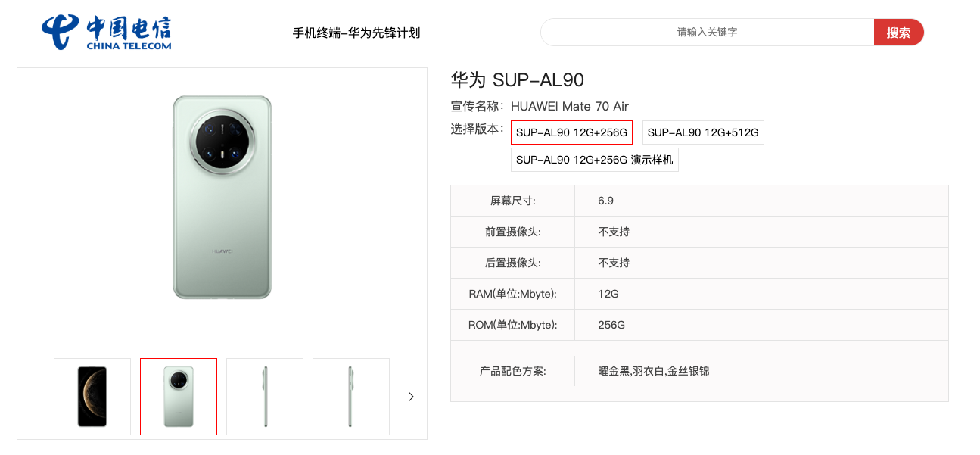The width and height of the screenshot is (980, 455).
Task: Open the phone front screen thumbnail
Action: pos(92,396)
